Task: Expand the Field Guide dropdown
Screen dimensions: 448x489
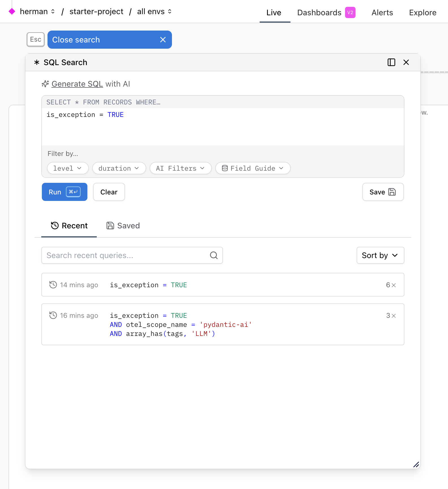Action: coord(253,168)
